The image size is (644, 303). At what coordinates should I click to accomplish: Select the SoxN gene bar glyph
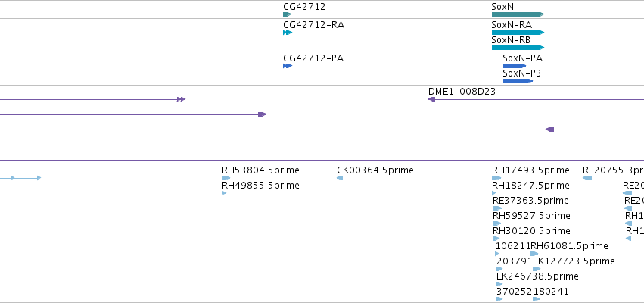(518, 14)
